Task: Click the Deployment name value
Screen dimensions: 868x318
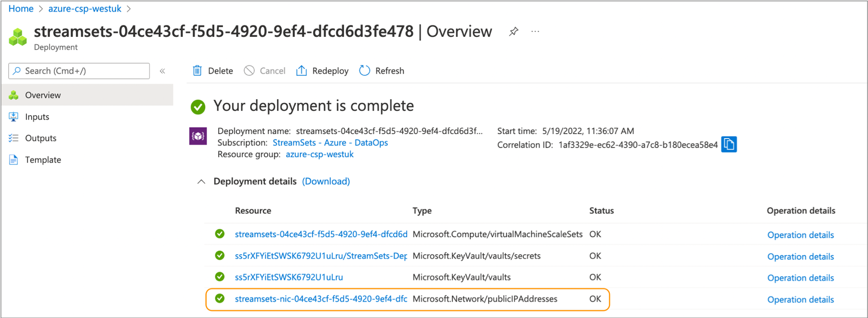Action: (x=389, y=131)
